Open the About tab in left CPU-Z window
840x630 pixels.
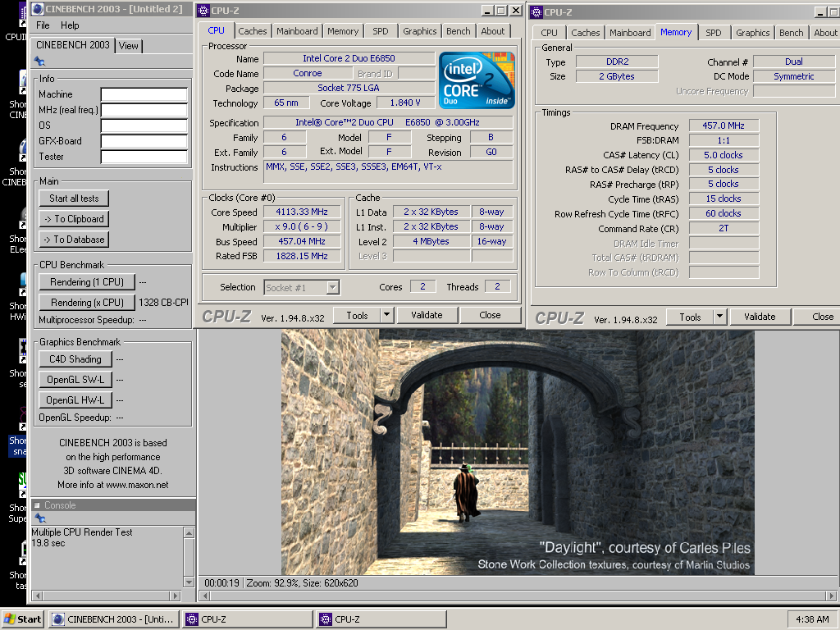pos(493,31)
